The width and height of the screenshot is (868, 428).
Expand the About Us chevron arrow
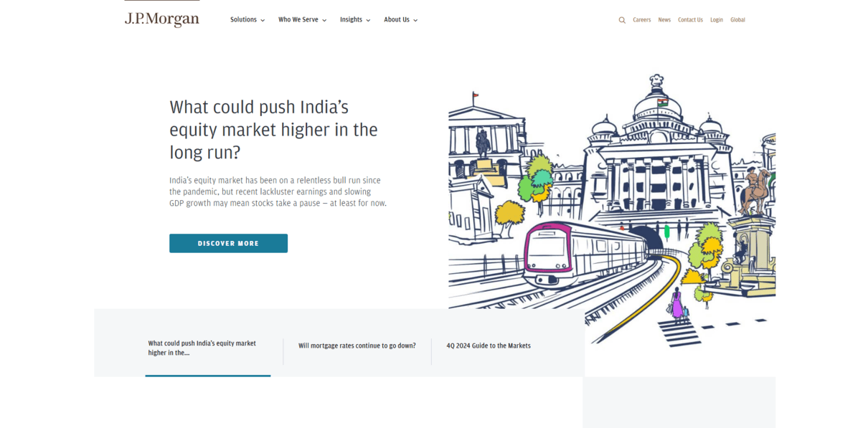point(415,21)
